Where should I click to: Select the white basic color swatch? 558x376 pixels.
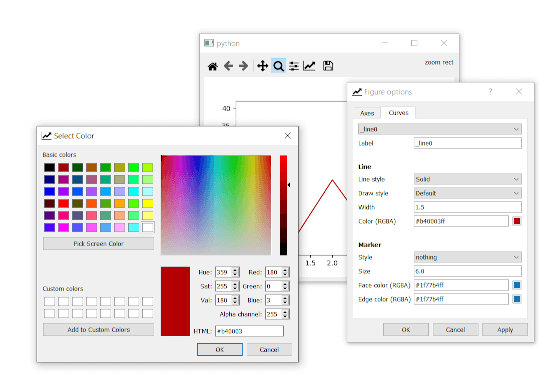pos(148,227)
